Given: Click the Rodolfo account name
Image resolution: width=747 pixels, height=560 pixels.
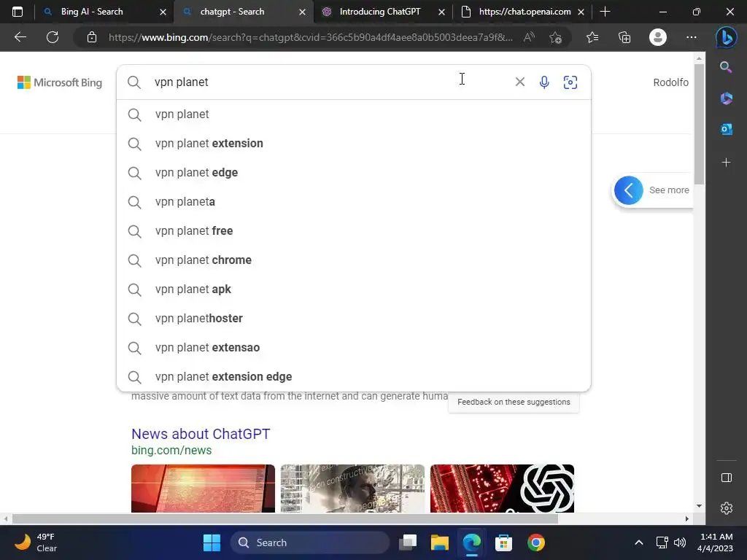Looking at the screenshot, I should [671, 82].
